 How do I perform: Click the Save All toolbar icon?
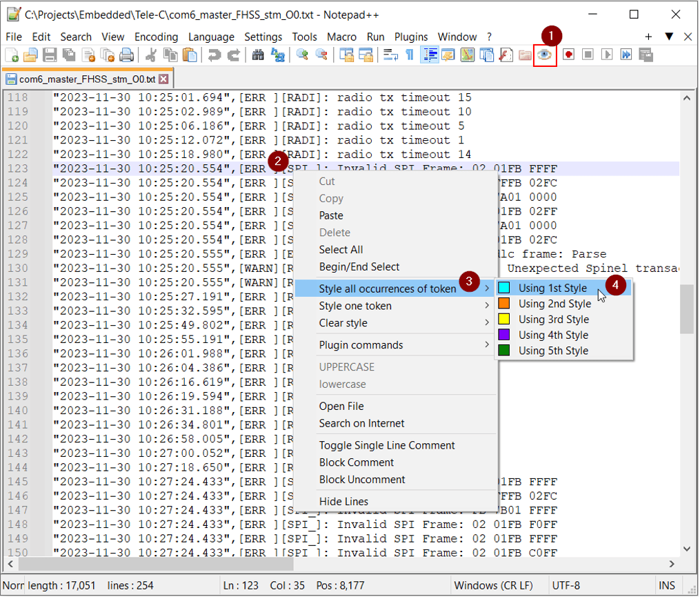click(x=69, y=55)
